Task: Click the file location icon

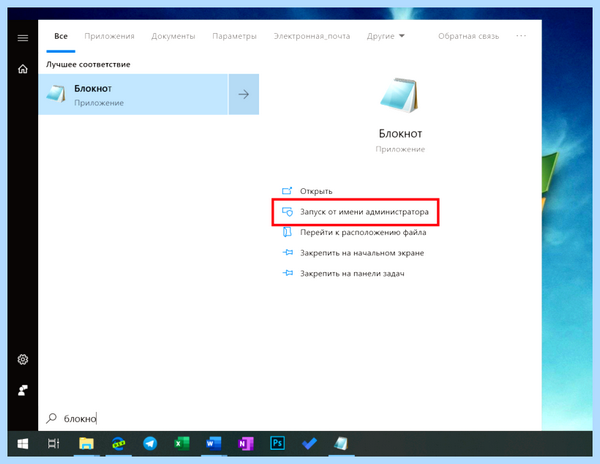Action: pyautogui.click(x=287, y=232)
